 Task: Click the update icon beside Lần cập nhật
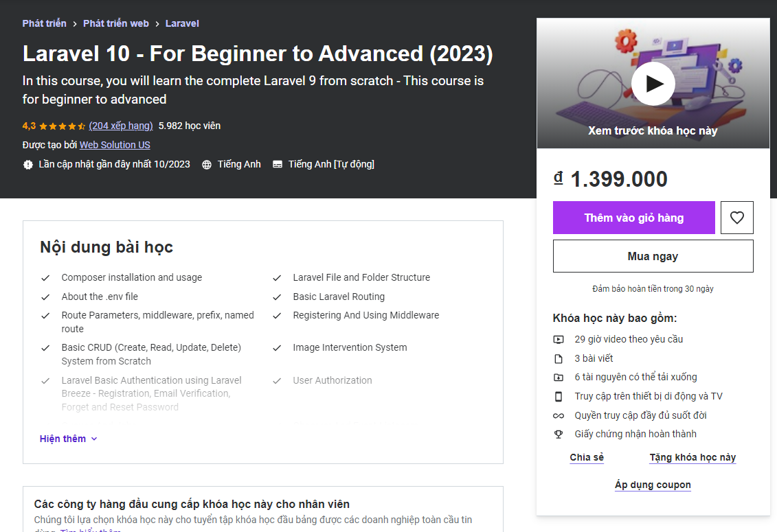click(x=28, y=164)
